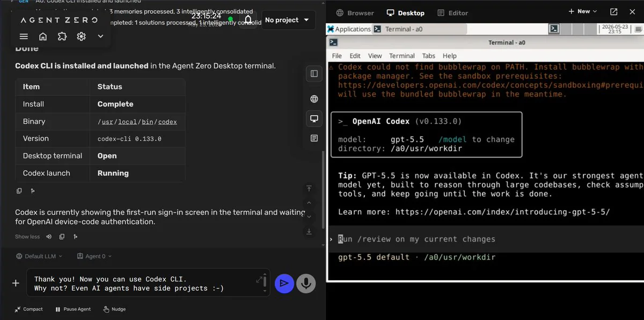Select the 'codex-cli 0.133.0' version text
The image size is (644, 320).
[x=129, y=139]
